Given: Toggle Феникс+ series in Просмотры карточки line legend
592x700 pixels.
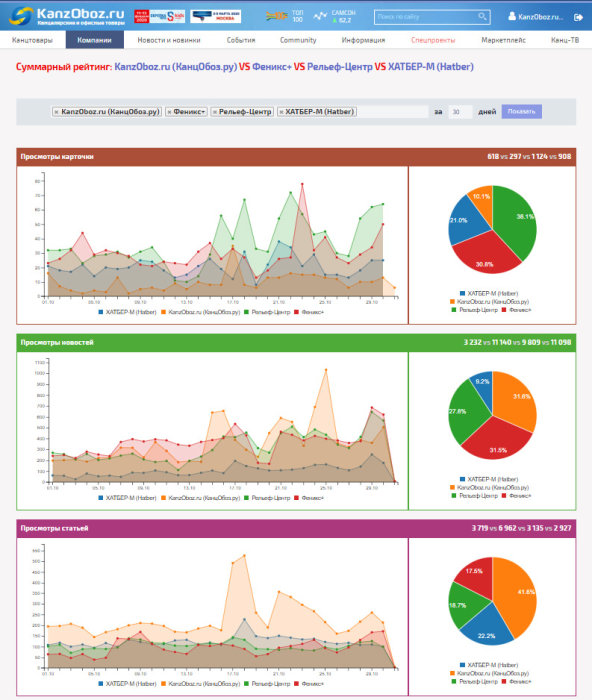Looking at the screenshot, I should (x=309, y=312).
